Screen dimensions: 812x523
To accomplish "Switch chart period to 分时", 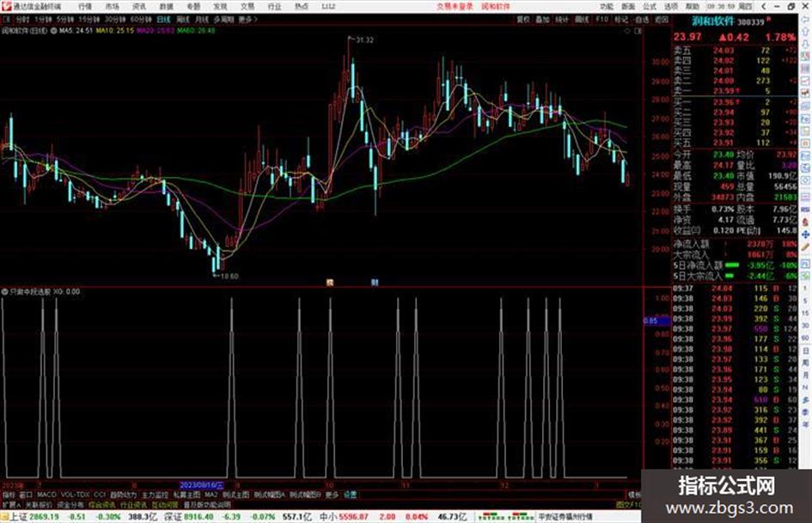I will tap(22, 19).
